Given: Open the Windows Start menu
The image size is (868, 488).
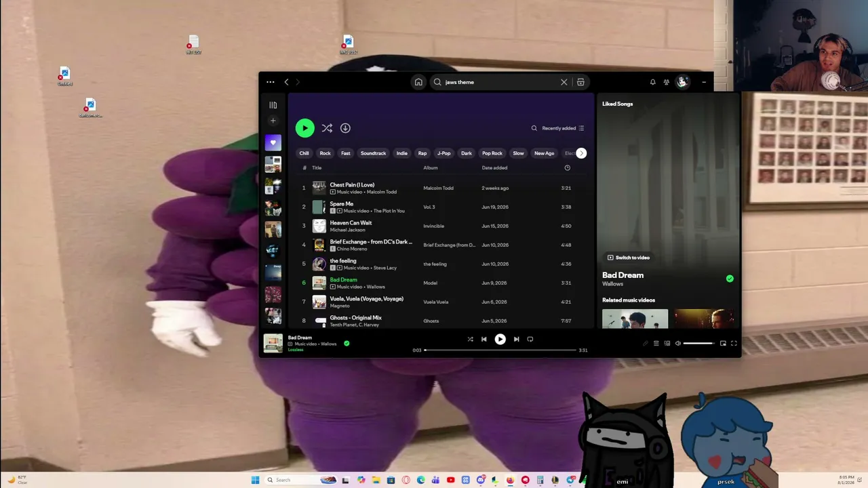Looking at the screenshot, I should (x=255, y=480).
